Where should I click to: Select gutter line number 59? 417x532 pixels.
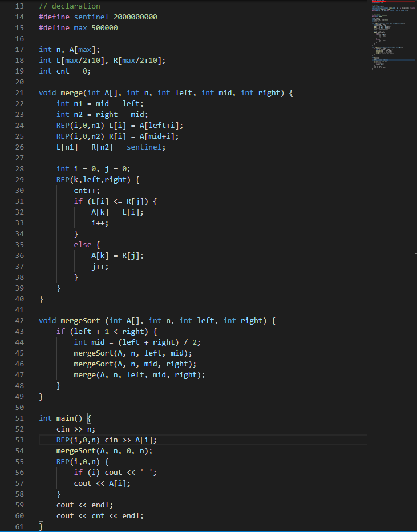(19, 505)
